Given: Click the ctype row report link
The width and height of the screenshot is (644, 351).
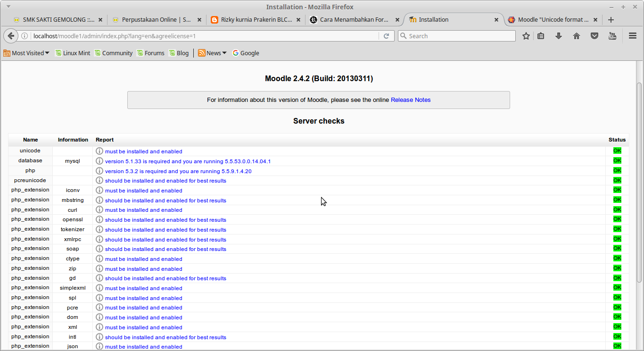Looking at the screenshot, I should (x=143, y=259).
